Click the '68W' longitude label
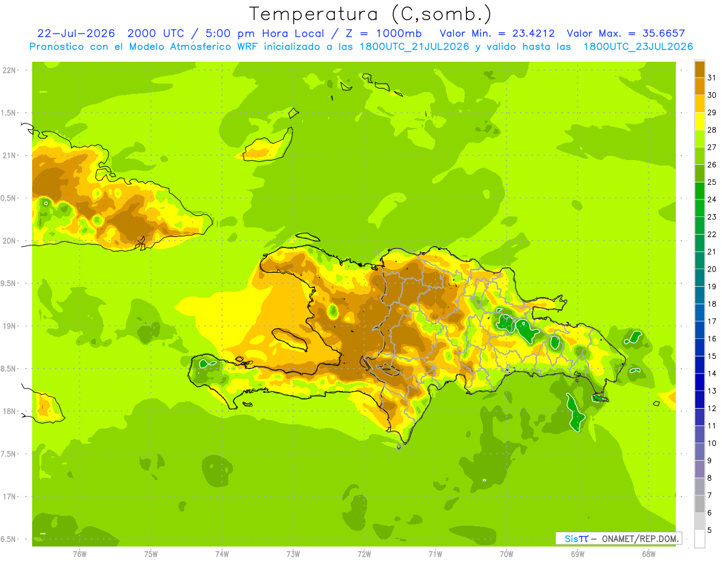 649,554
